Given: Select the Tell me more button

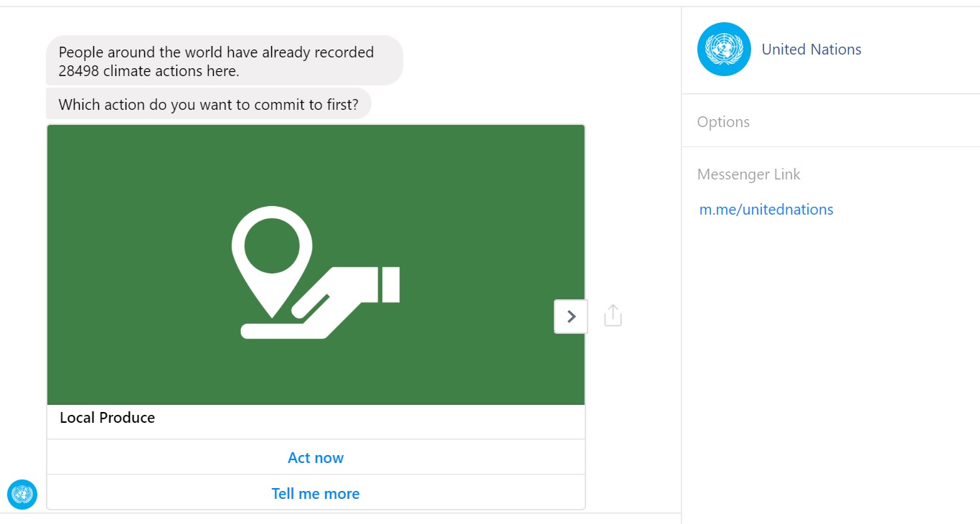Looking at the screenshot, I should pos(316,493).
